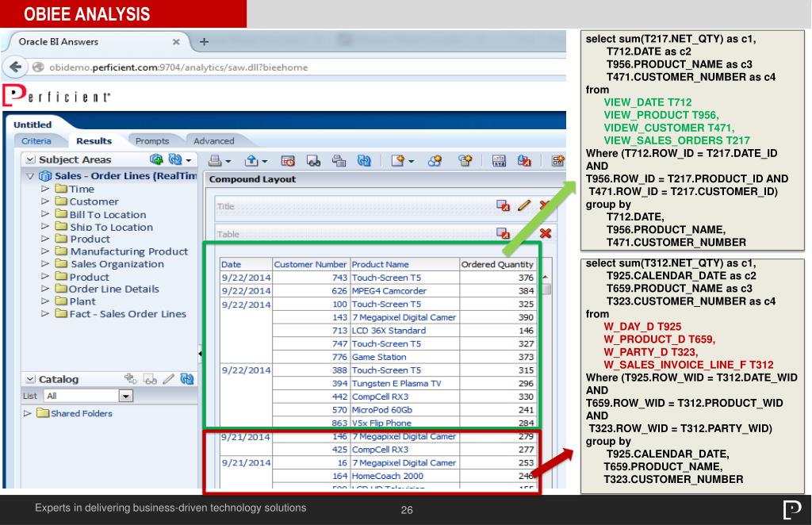Screen dimensions: 812x525
Task: Select Sales - Order Lines subject area node
Action: click(126, 176)
